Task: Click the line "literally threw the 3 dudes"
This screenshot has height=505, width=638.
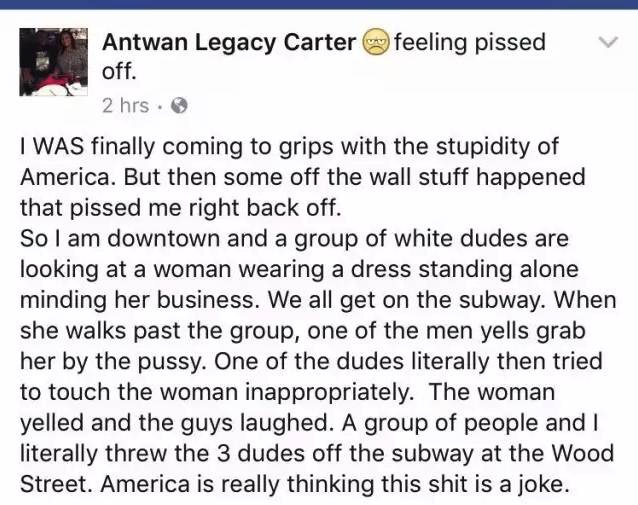Action: point(317,454)
